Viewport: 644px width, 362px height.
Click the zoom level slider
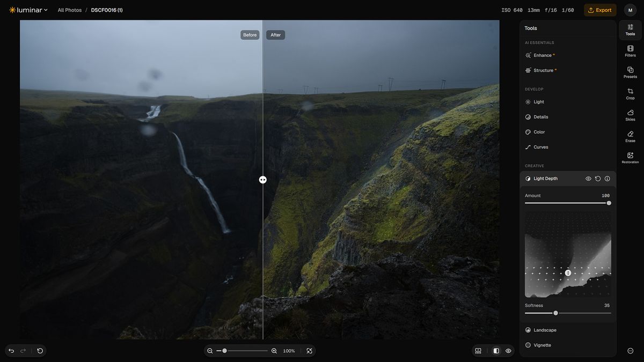pos(242,351)
